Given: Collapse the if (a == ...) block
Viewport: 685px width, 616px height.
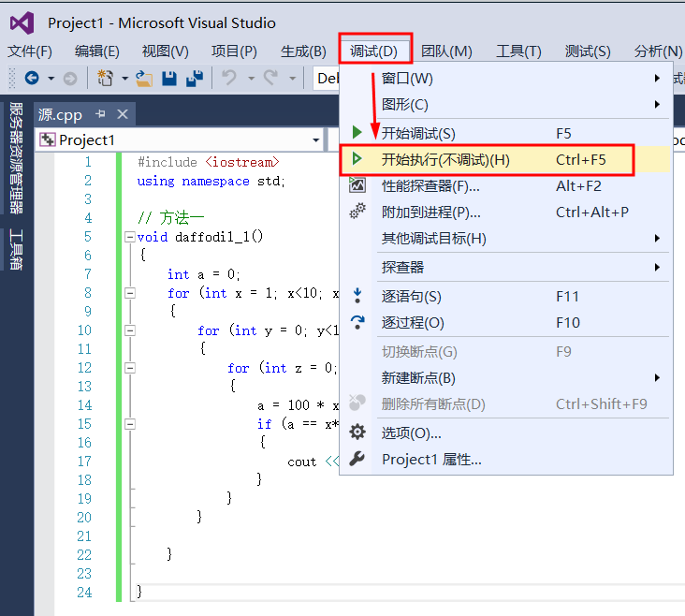Looking at the screenshot, I should [130, 424].
